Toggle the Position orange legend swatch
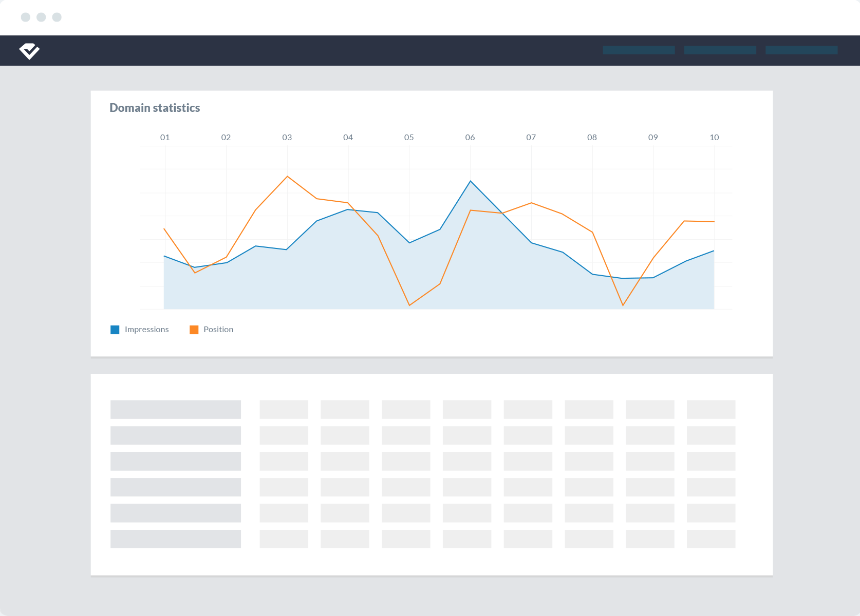The height and width of the screenshot is (616, 860). pos(194,330)
